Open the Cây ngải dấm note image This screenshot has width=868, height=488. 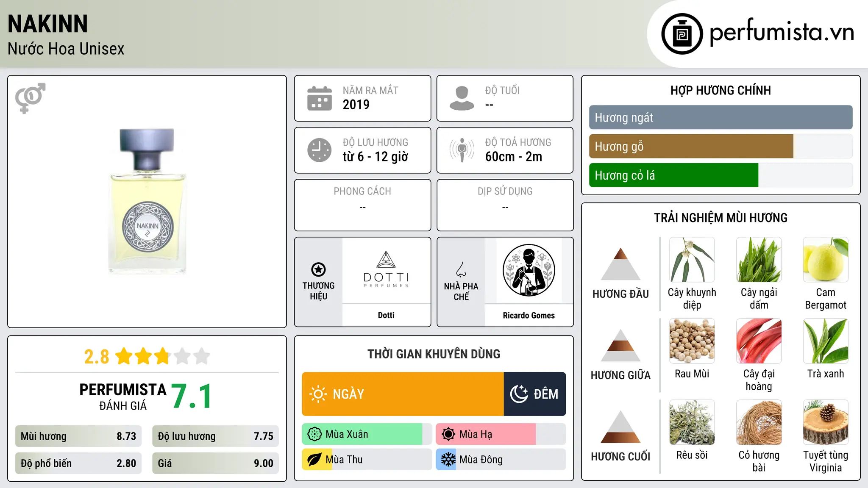(759, 260)
